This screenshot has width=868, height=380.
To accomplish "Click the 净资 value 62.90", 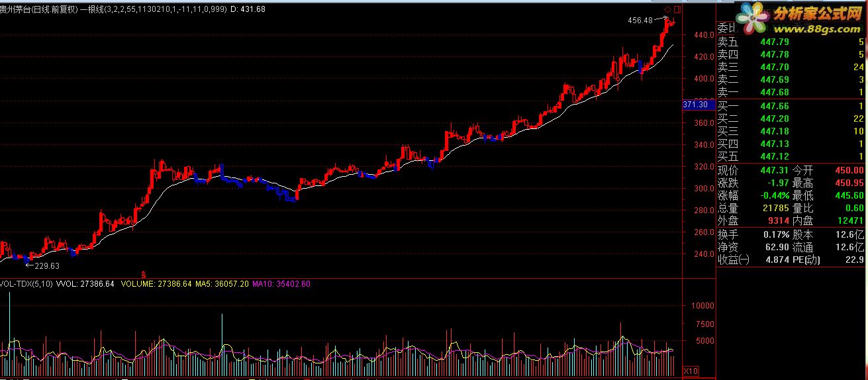I will [777, 248].
